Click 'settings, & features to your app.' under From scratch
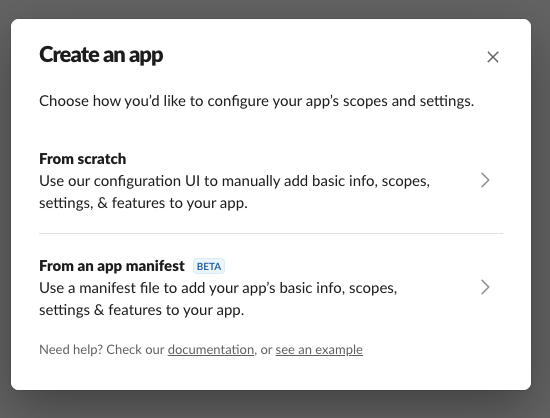This screenshot has width=550, height=418. pyautogui.click(x=143, y=203)
